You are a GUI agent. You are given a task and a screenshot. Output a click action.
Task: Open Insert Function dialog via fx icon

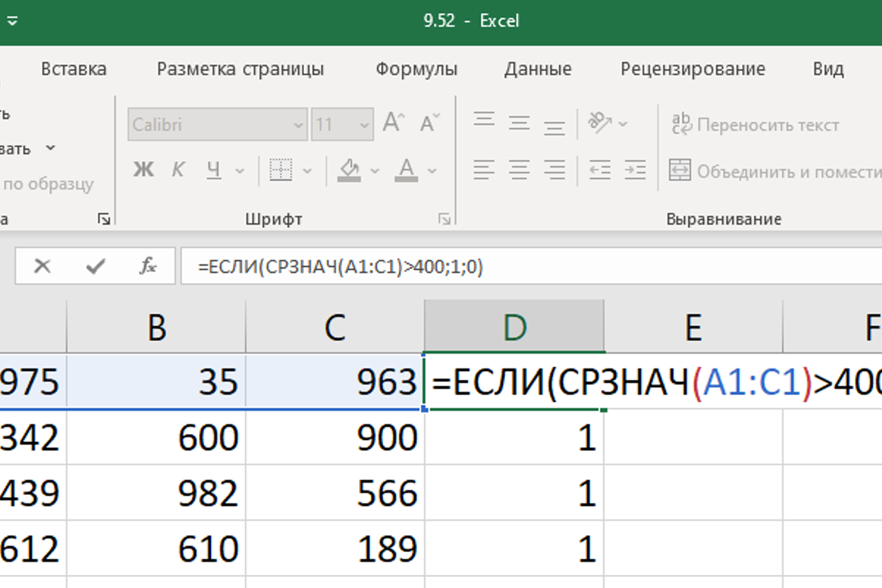[147, 266]
